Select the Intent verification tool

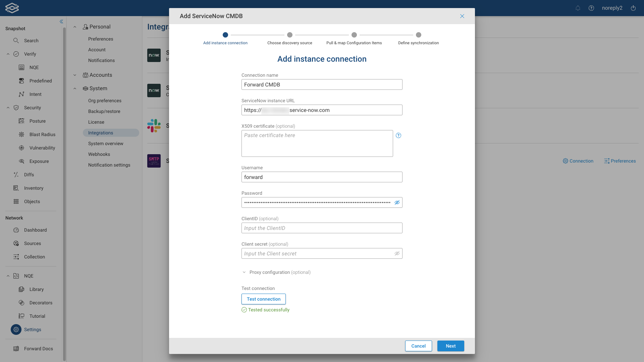click(36, 94)
